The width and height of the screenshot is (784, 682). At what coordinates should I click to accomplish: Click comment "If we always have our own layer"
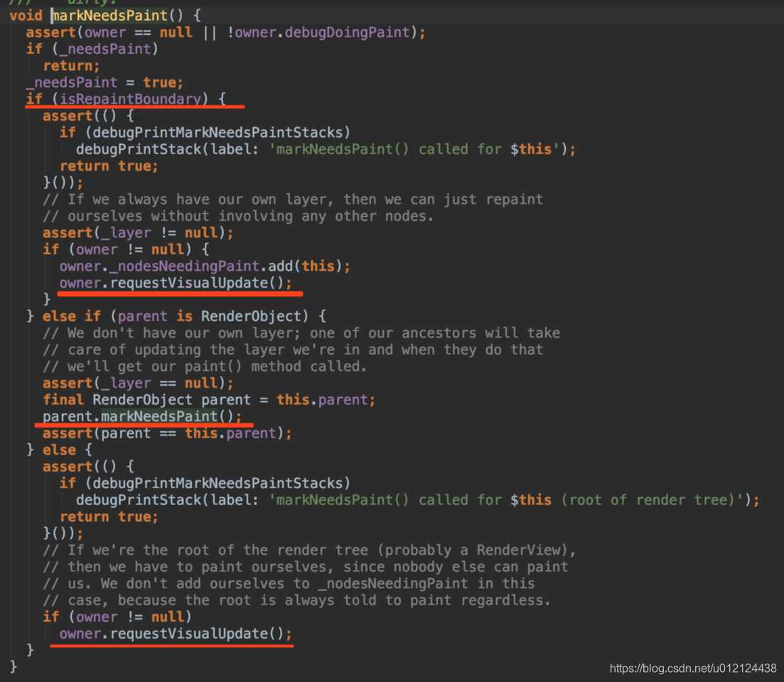pos(293,200)
